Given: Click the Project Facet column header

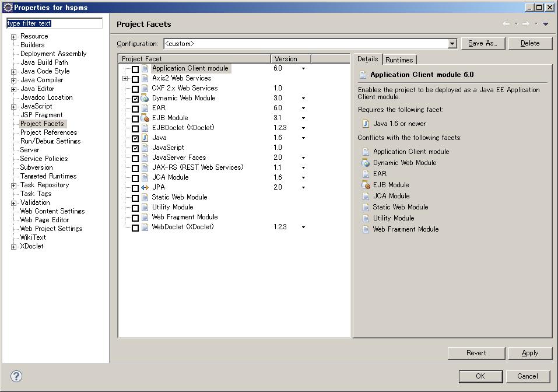Looking at the screenshot, I should point(195,59).
